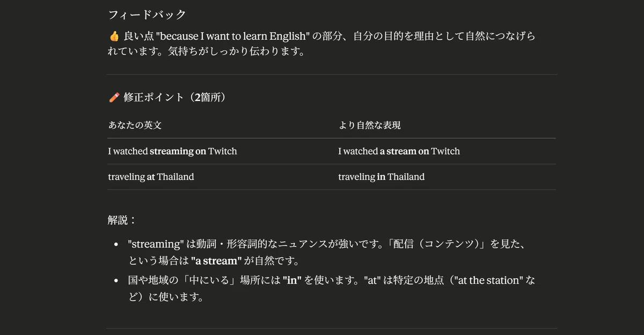This screenshot has height=335, width=644.
Task: Select the "I watched streaming on Twitch" cell
Action: pyautogui.click(x=172, y=151)
